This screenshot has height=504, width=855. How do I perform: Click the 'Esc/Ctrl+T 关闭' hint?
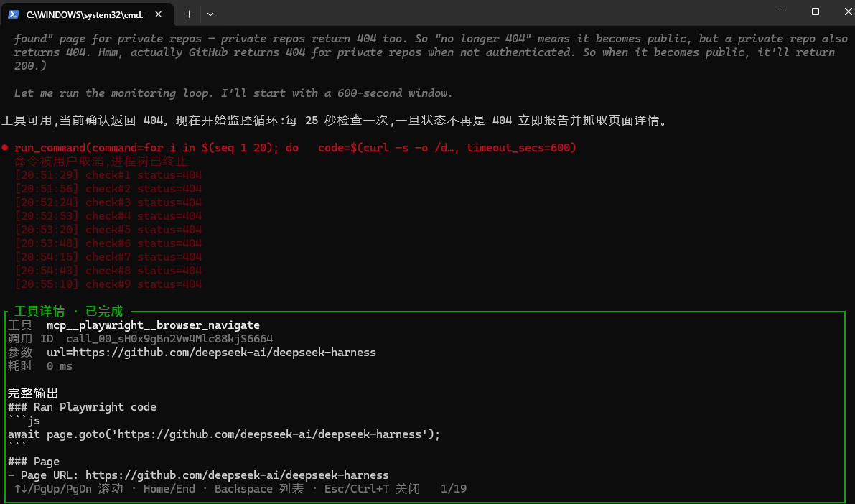point(372,489)
